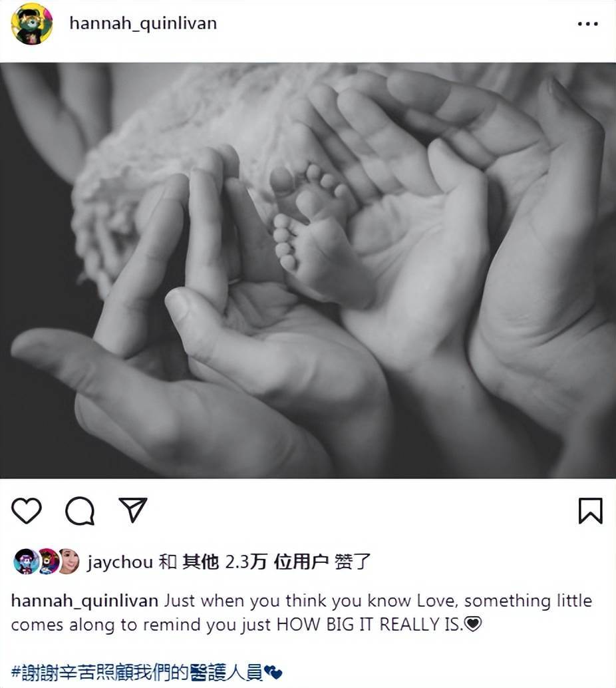Viewport: 616px width, 688px height.
Task: Click the second liker avatar thumbnail
Action: (47, 561)
